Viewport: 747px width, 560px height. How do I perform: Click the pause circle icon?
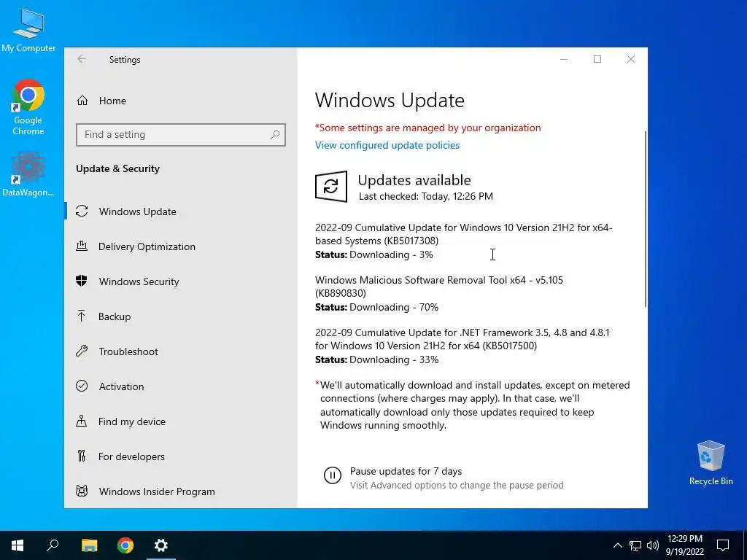pyautogui.click(x=333, y=475)
